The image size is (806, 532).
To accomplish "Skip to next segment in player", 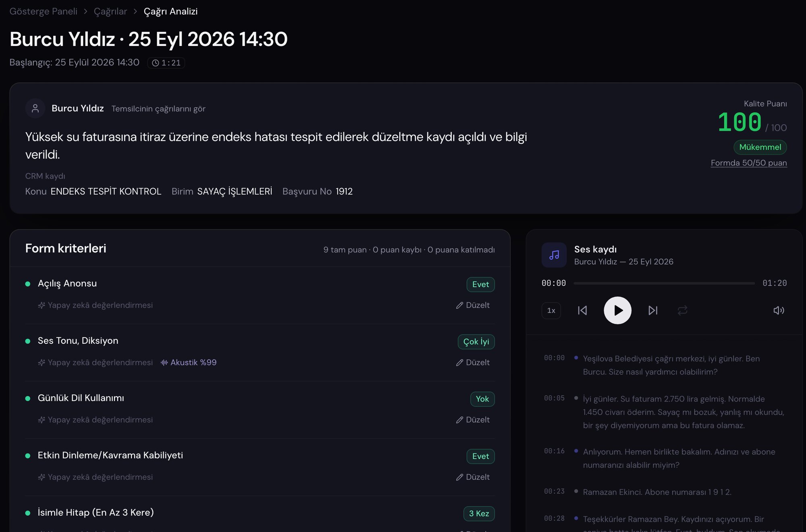I will [x=653, y=310].
